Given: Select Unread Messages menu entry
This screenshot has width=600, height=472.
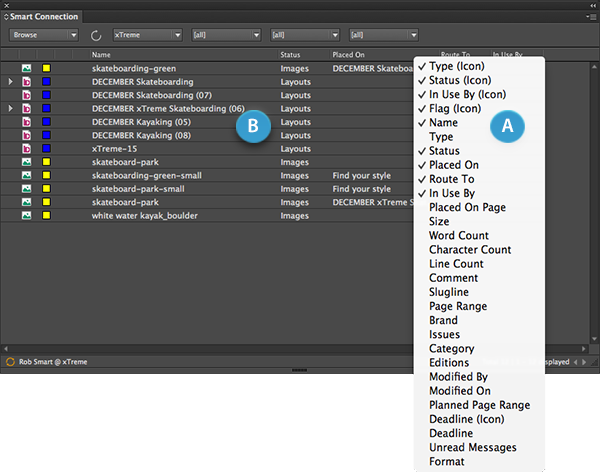Looking at the screenshot, I should coord(479,448).
